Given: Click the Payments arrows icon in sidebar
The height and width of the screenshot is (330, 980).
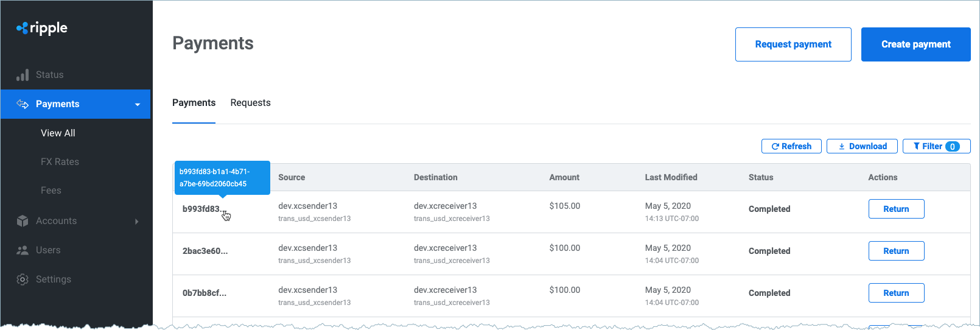Looking at the screenshot, I should (x=23, y=104).
